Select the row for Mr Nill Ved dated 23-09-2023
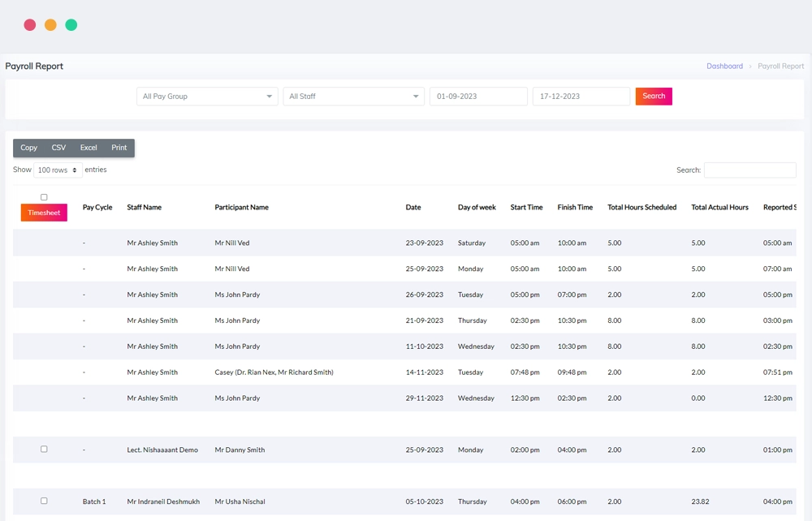 coord(325,243)
